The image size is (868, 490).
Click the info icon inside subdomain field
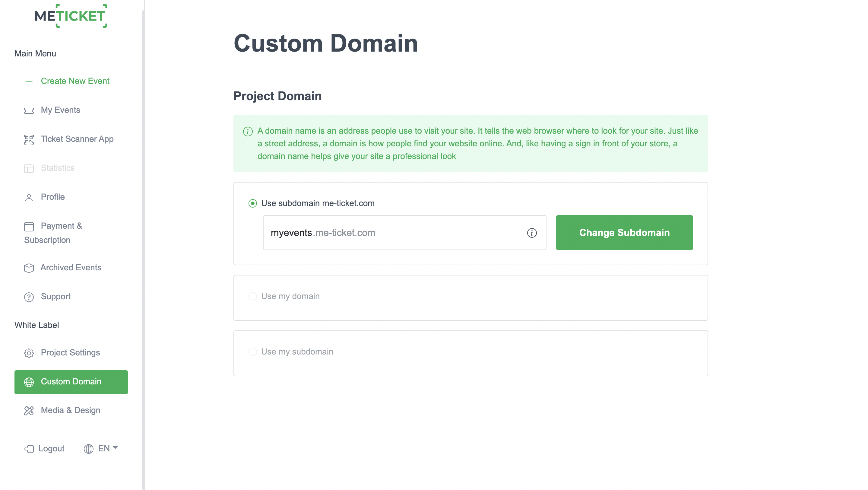pyautogui.click(x=532, y=233)
